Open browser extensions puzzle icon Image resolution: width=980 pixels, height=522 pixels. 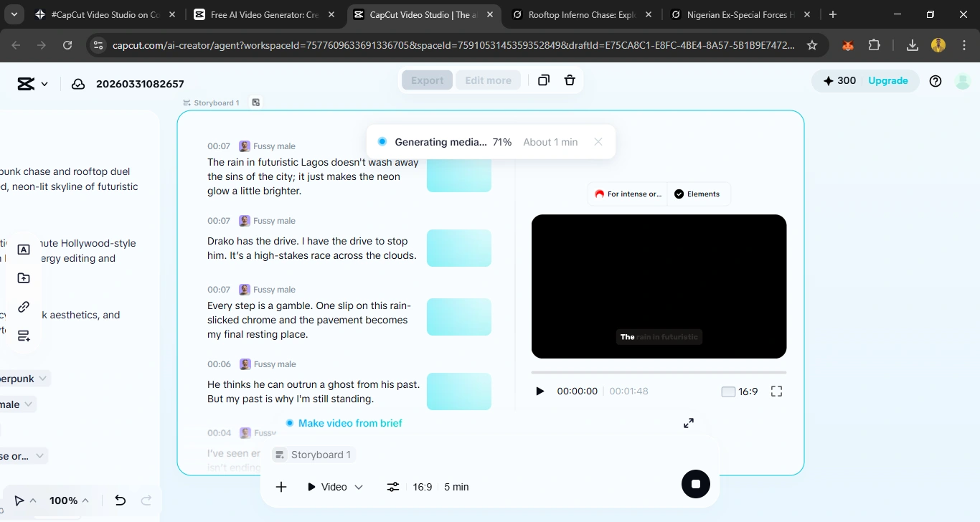pyautogui.click(x=874, y=45)
